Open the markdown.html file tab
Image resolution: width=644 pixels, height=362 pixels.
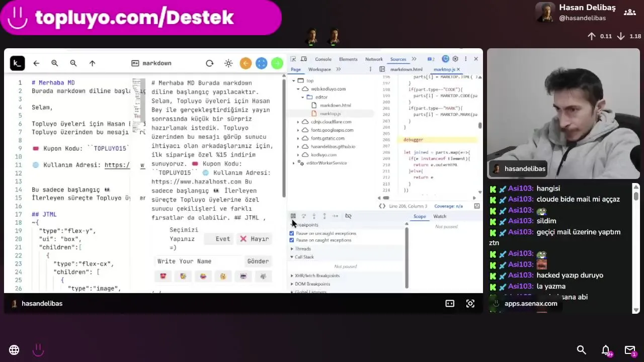[407, 69]
